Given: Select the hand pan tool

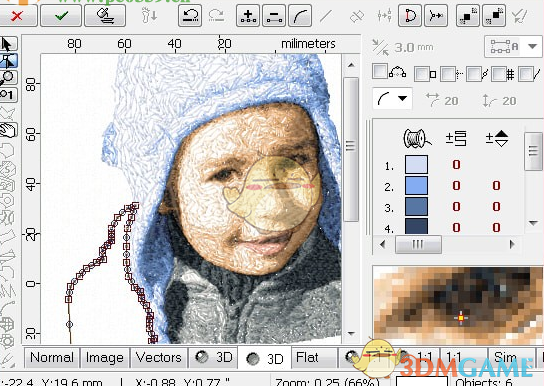Looking at the screenshot, I should (8, 130).
